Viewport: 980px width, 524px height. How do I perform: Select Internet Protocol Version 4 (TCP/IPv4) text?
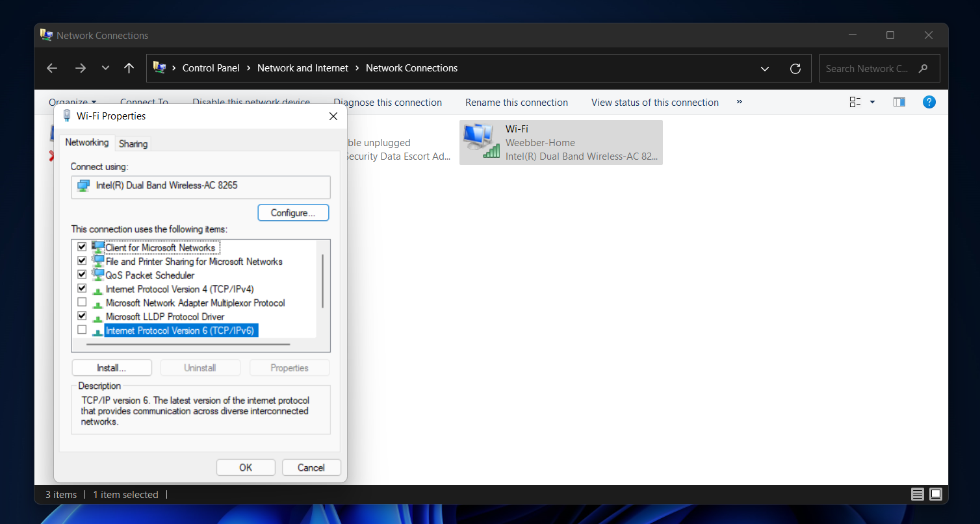click(x=179, y=289)
